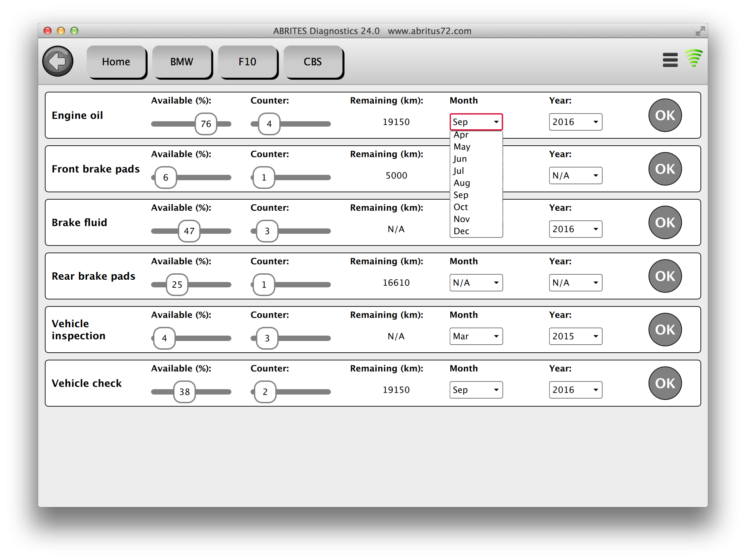
Task: Click Brake fluid Counter slider handle 3
Action: [x=267, y=231]
